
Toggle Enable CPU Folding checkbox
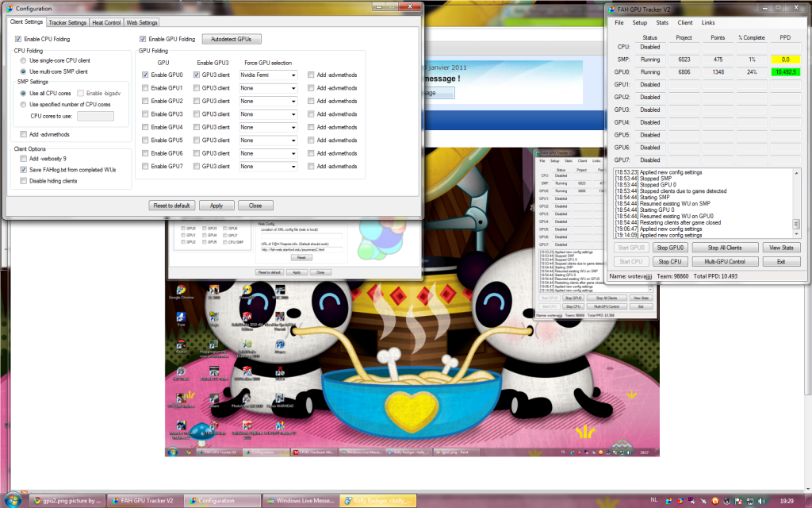(x=18, y=39)
